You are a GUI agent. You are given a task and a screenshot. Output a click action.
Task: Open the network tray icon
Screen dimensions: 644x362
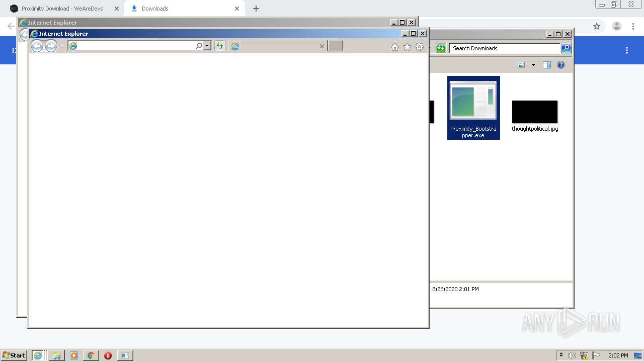(x=584, y=355)
